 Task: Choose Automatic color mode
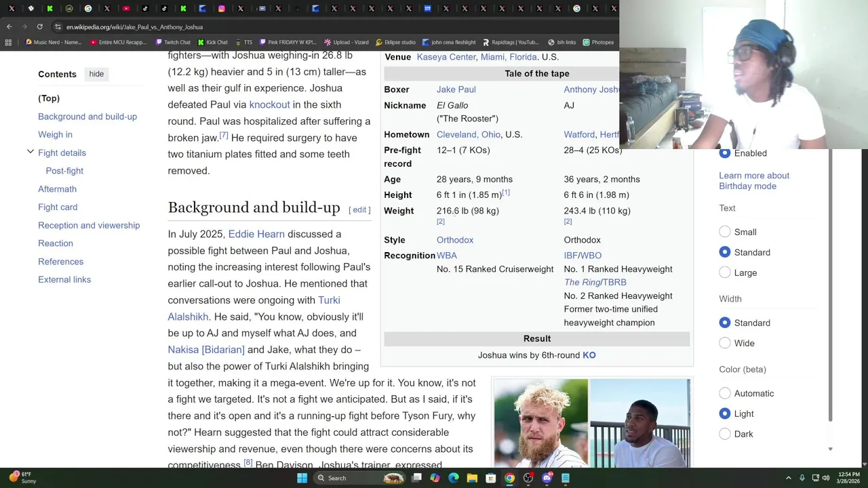point(725,393)
